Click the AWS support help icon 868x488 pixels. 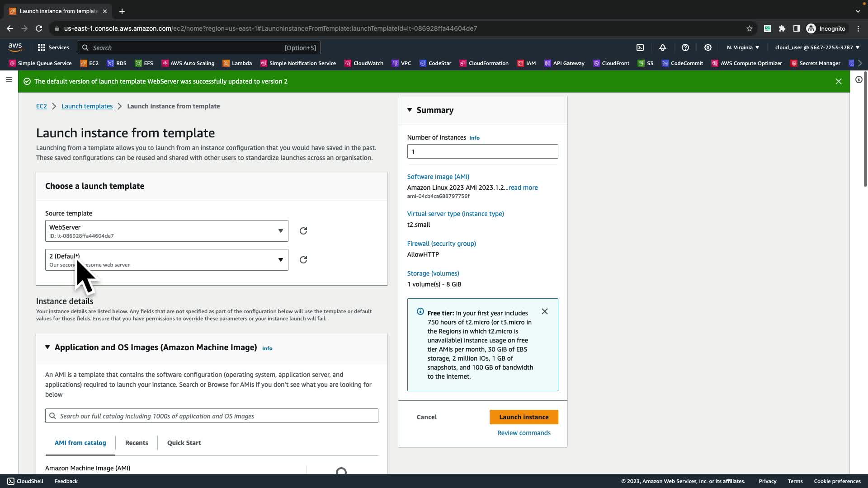pos(685,47)
